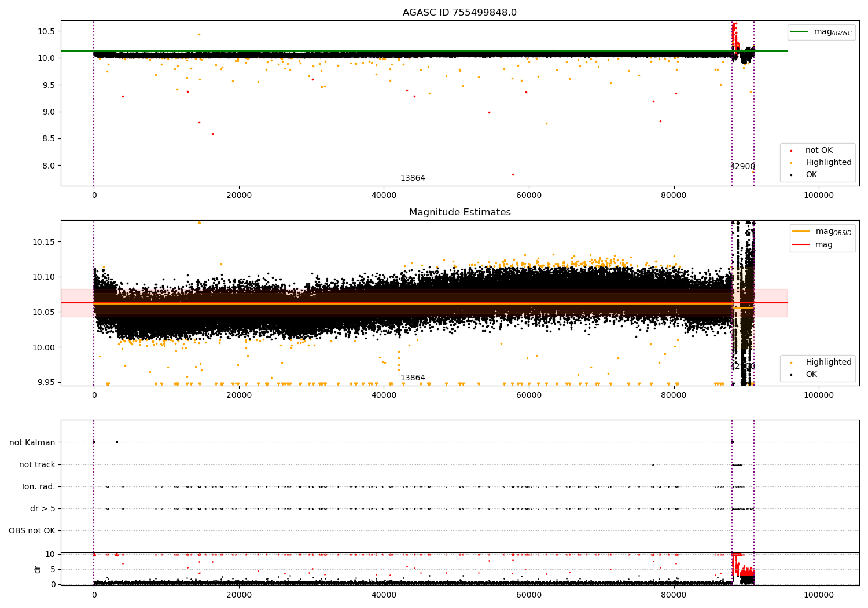Click the 10.15 y-tick on Magnitude Estimates
Viewport: 868px width, 608px height.
click(44, 241)
